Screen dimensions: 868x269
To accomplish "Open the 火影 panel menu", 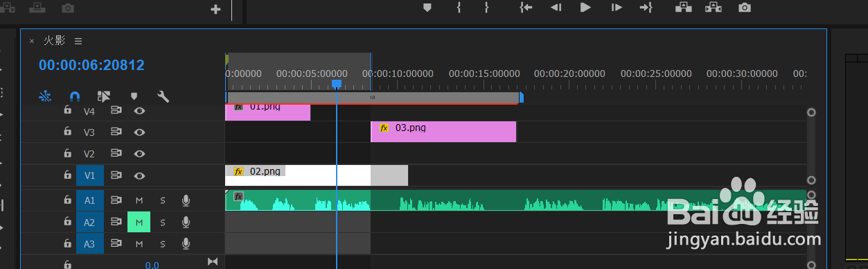I will (78, 41).
